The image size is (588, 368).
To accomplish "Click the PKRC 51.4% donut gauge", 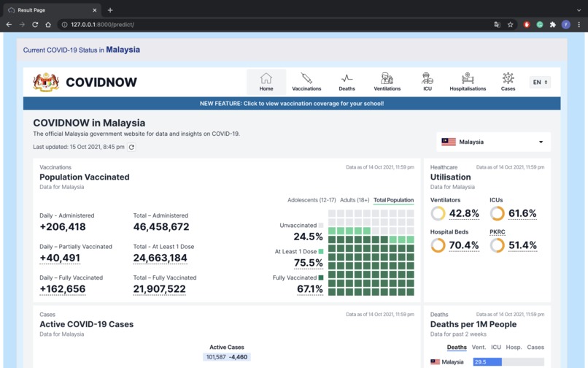I will [498, 245].
